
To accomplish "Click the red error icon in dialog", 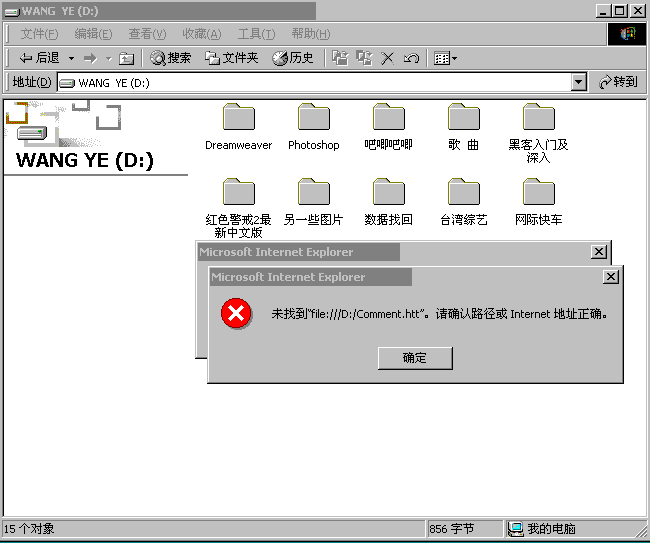I will tap(236, 313).
